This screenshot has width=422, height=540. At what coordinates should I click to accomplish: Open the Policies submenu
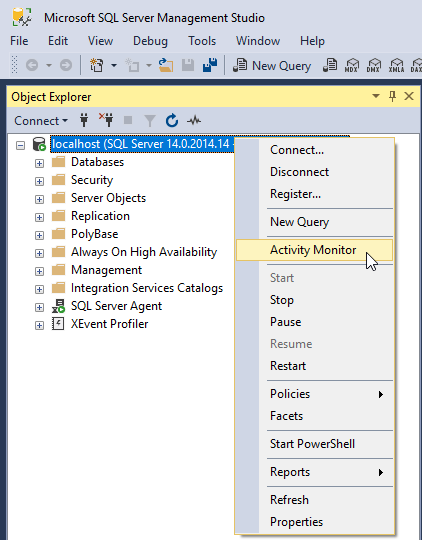click(314, 394)
